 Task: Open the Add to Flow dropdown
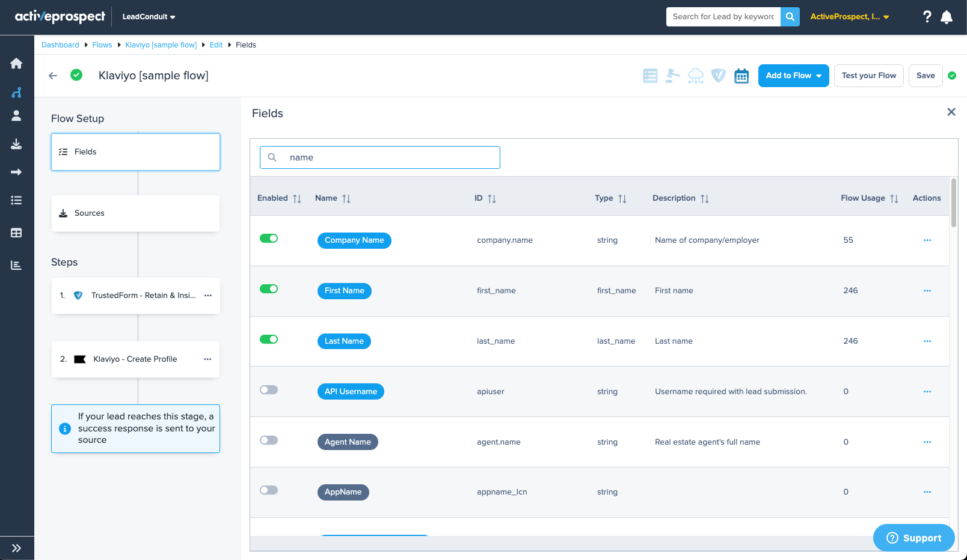click(x=794, y=76)
